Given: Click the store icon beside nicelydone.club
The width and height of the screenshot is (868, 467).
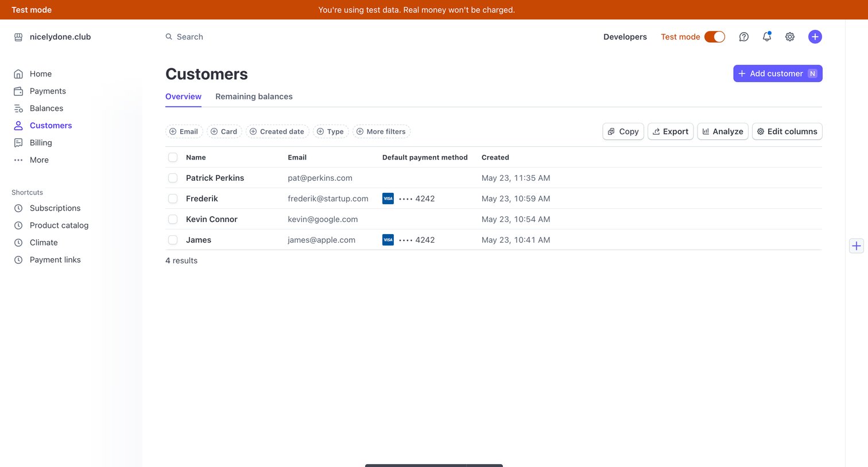Looking at the screenshot, I should [x=18, y=37].
